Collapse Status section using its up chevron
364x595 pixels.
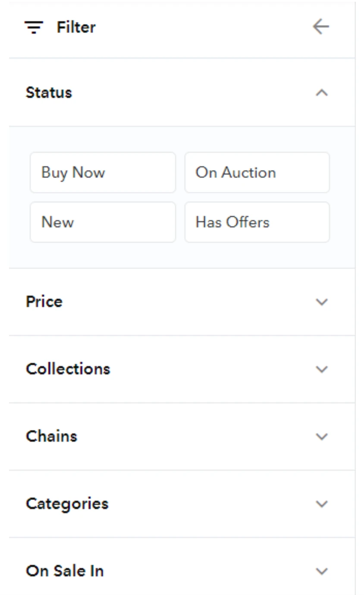click(x=322, y=93)
